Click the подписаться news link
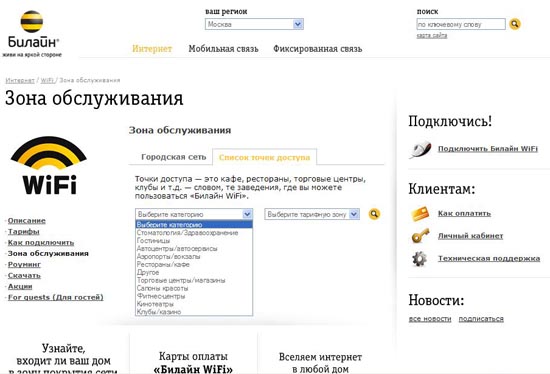 [x=481, y=319]
